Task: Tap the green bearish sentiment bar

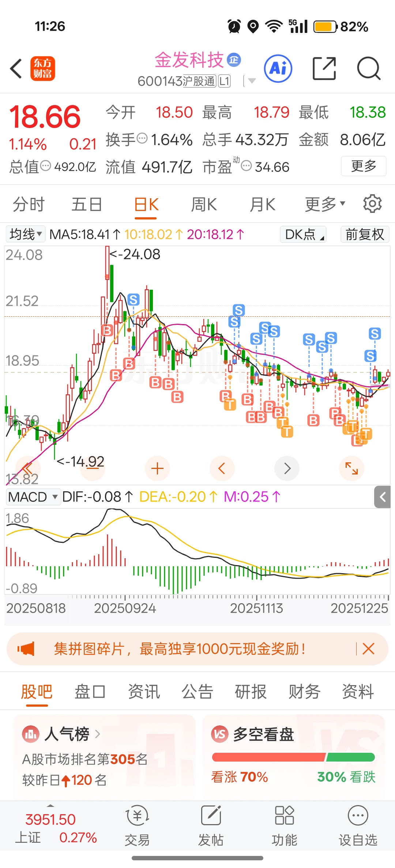Action: point(351,757)
